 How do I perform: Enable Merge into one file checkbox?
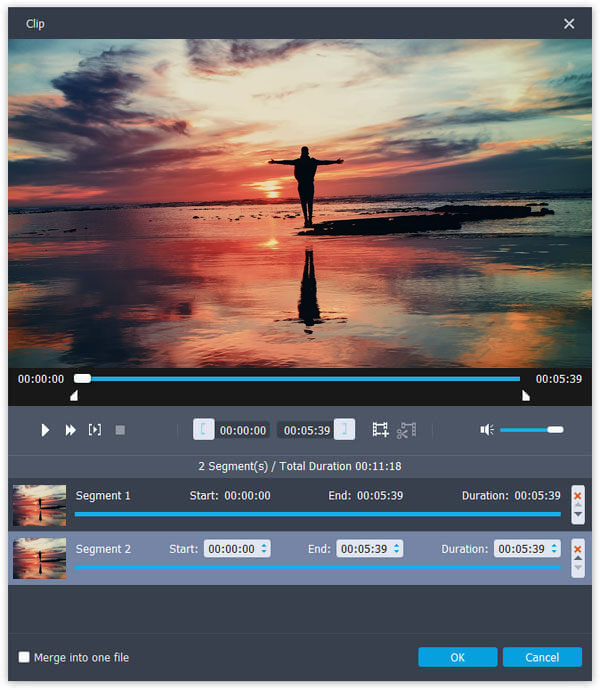(x=24, y=657)
